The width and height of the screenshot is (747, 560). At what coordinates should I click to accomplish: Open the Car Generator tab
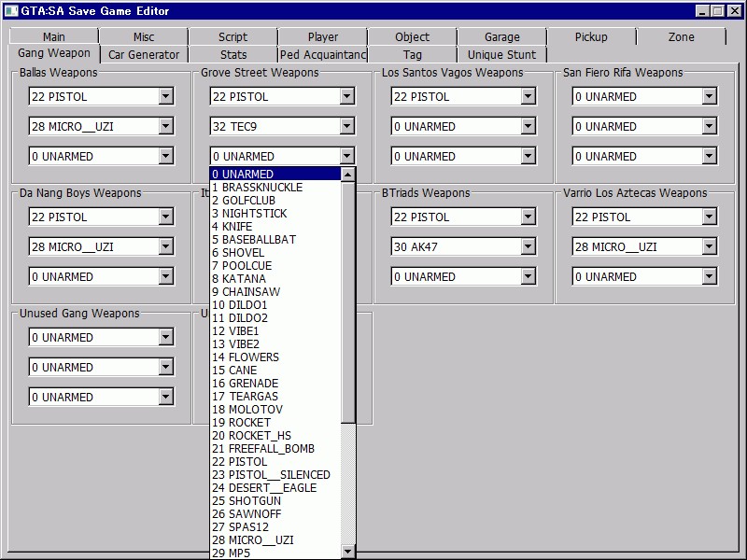pos(144,54)
